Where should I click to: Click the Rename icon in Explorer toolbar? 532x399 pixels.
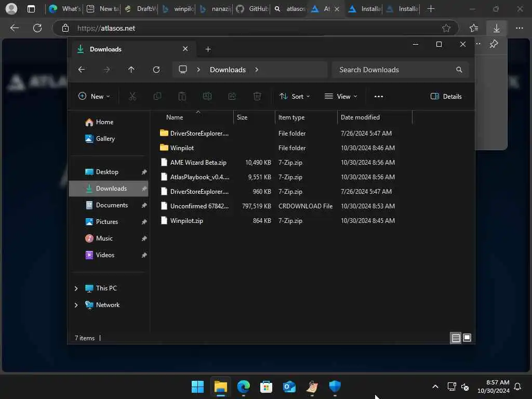(207, 96)
